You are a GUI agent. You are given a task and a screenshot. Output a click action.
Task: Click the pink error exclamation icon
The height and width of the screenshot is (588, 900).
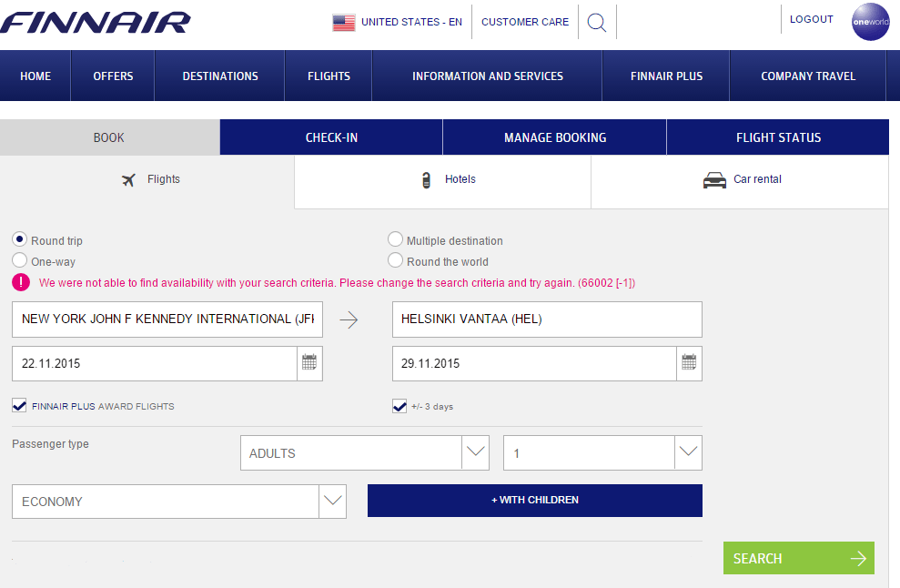21,282
